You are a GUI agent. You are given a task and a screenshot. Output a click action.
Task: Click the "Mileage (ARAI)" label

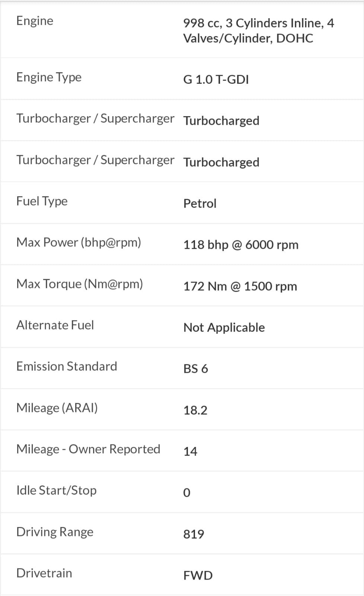point(57,408)
